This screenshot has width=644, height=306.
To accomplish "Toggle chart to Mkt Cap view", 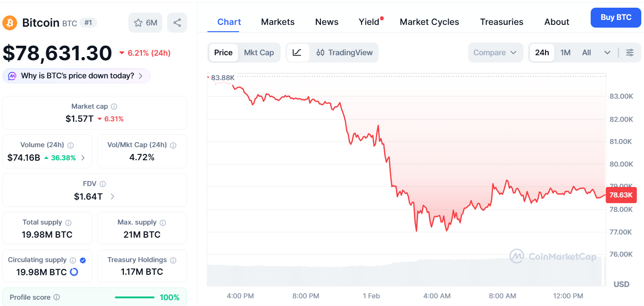I will (259, 53).
